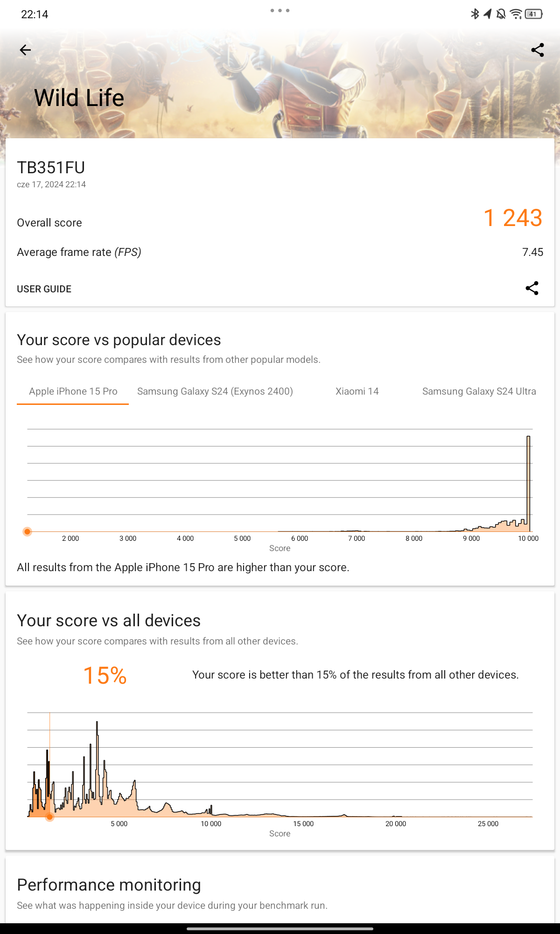
Task: Open the three-dot handle at top center
Action: (280, 10)
